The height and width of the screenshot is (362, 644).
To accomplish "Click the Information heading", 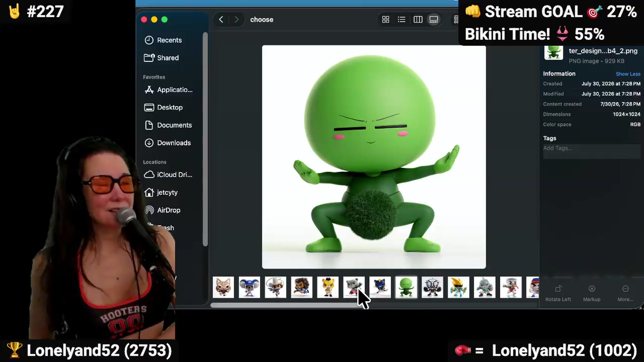I will pyautogui.click(x=559, y=74).
